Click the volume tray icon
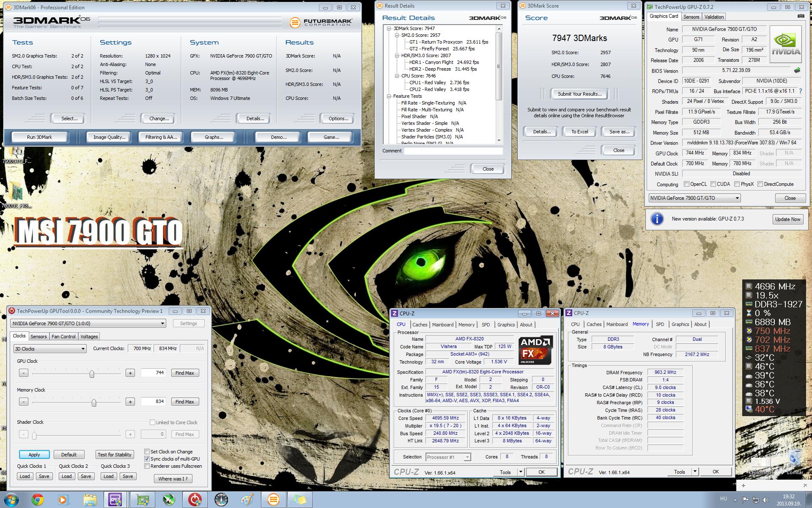Screen dimensions: 812x508 (x=765, y=500)
